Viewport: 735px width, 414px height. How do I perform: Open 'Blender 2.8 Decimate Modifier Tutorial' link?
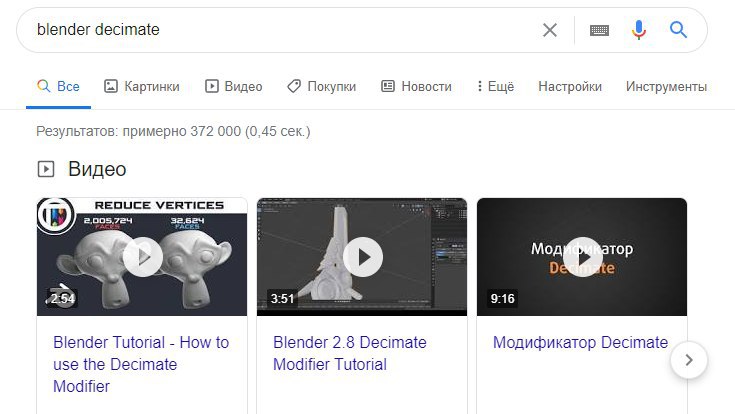tap(350, 353)
